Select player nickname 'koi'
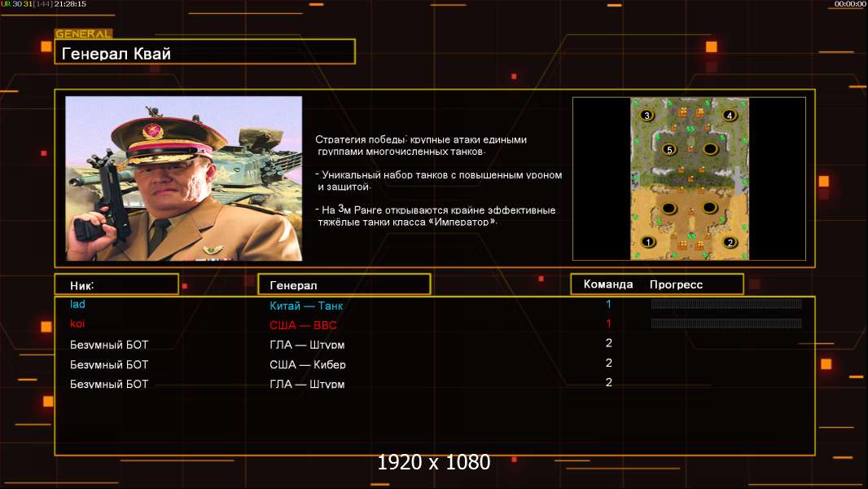Image resolution: width=868 pixels, height=489 pixels. (x=77, y=324)
